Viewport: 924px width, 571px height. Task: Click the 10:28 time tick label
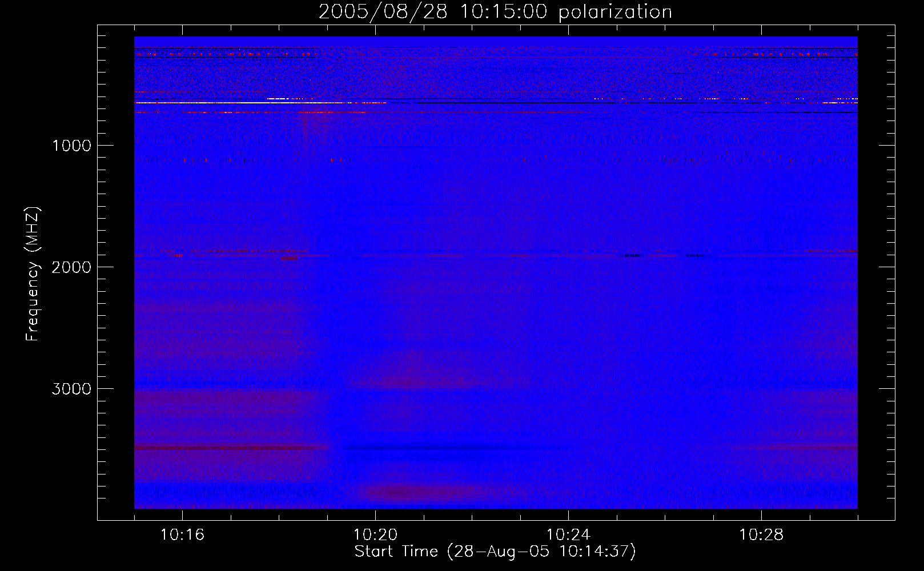[761, 535]
